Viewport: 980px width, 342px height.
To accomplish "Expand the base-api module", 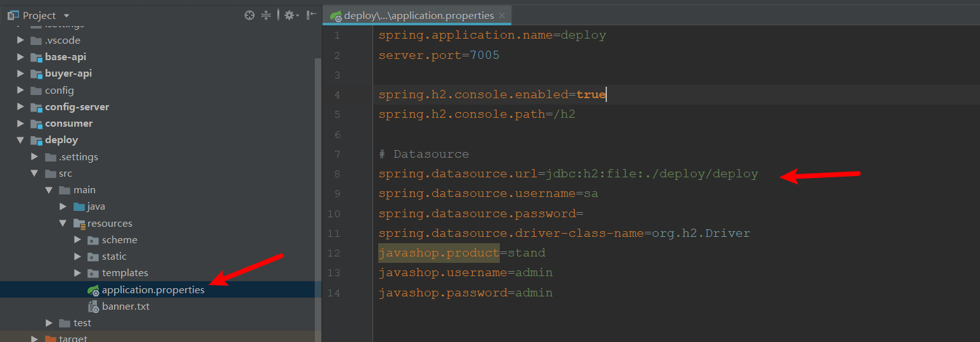I will click(21, 57).
